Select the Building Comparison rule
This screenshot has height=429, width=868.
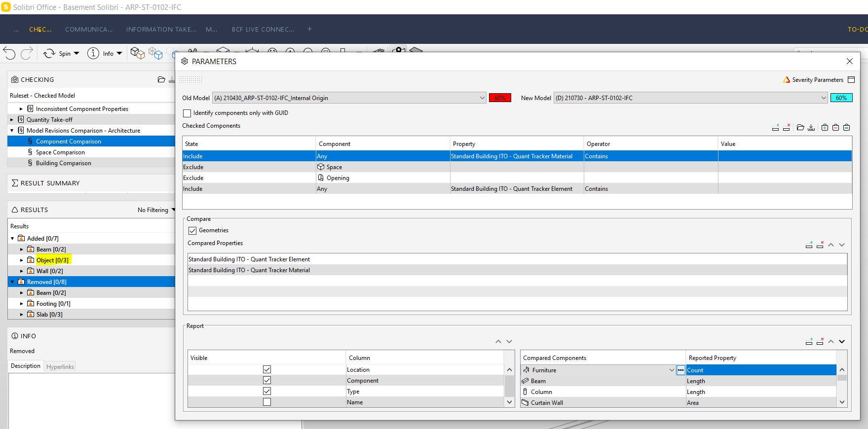pos(64,163)
